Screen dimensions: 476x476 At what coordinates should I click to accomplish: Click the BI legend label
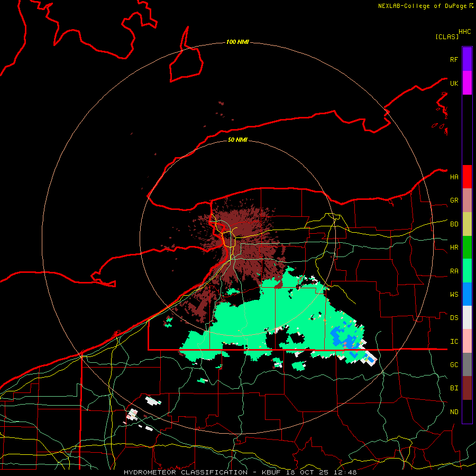[x=454, y=388]
